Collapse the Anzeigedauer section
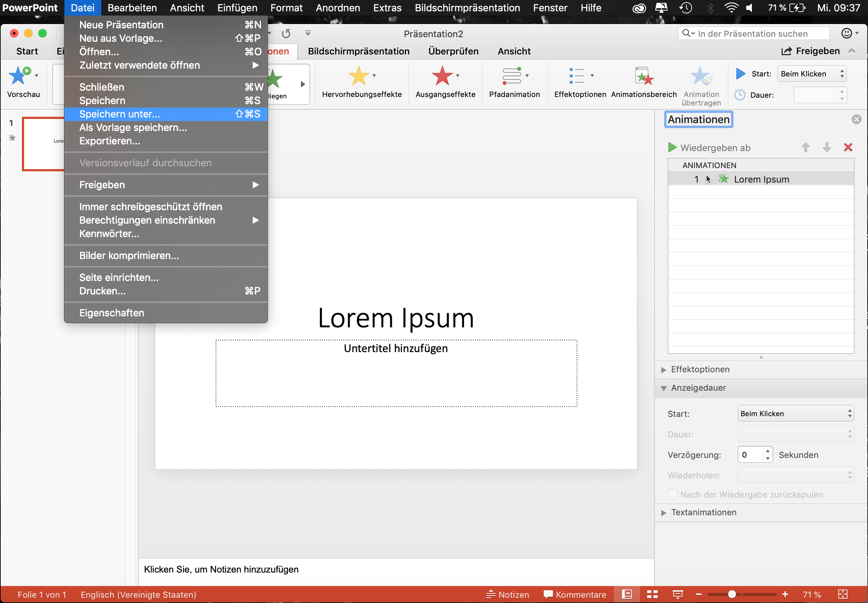868x603 pixels. [663, 388]
